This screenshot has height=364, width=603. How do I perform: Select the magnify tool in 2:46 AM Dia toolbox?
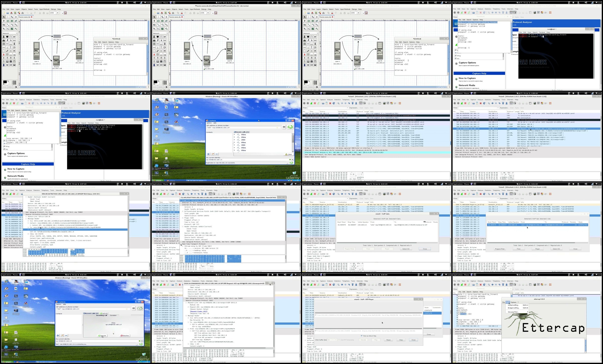pos(12,17)
